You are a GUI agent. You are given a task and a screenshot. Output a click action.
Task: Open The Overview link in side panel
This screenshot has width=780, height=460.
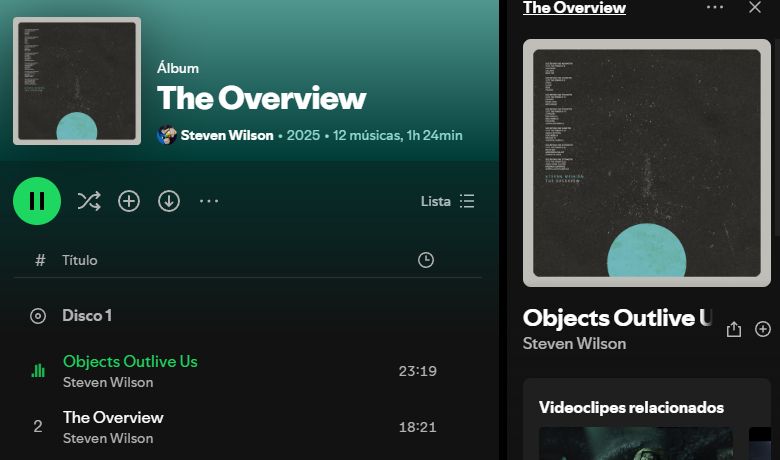click(x=574, y=7)
